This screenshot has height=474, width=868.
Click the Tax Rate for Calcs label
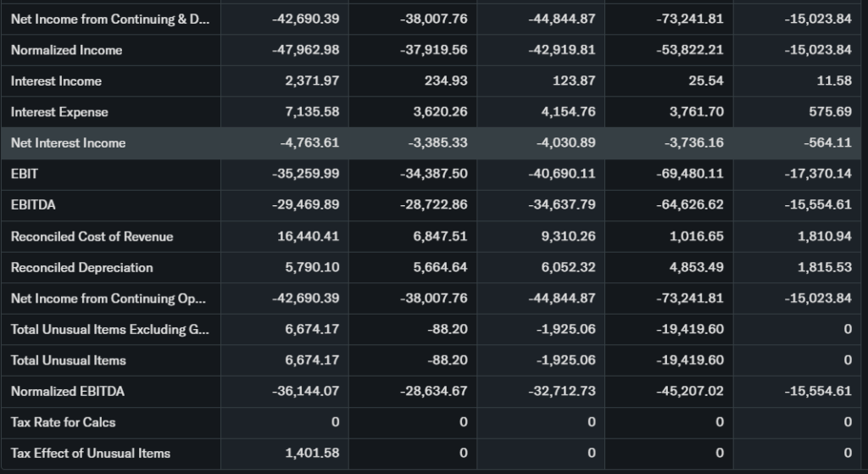click(63, 421)
